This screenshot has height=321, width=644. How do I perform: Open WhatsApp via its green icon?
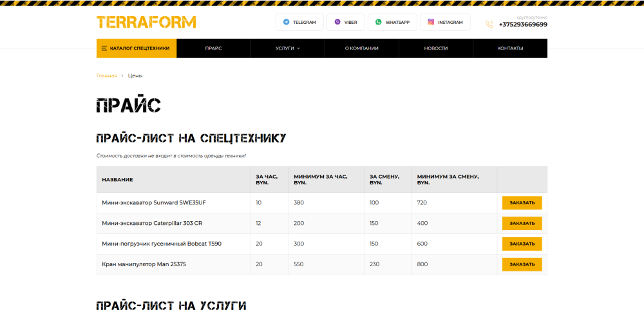coord(379,23)
